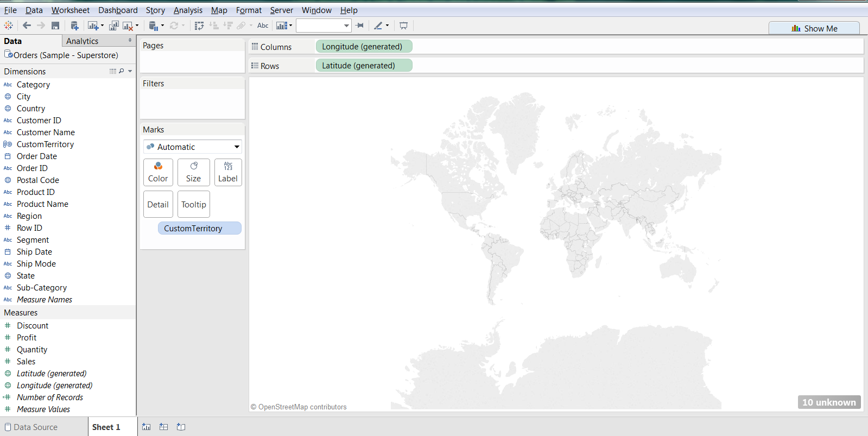This screenshot has height=436, width=868.
Task: Click the Size marks button
Action: coord(193,173)
